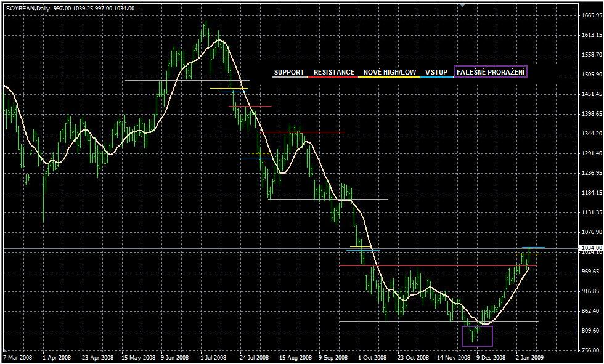
Task: Click the 23 Apr 2008 date label
Action: click(x=98, y=357)
